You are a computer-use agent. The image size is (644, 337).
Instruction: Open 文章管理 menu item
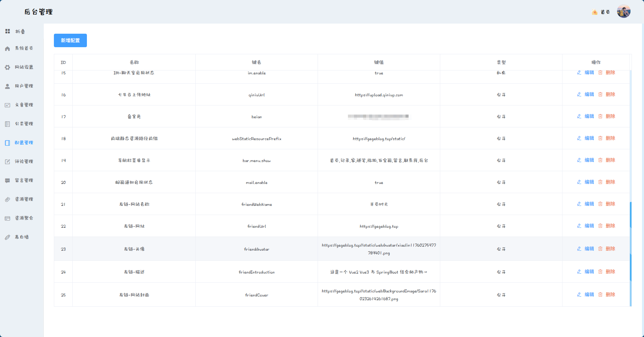coord(22,105)
